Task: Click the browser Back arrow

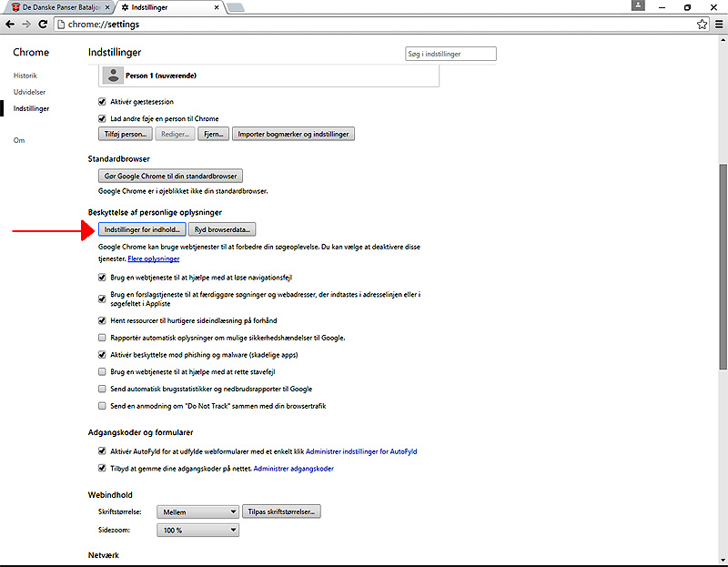Action: click(x=10, y=24)
